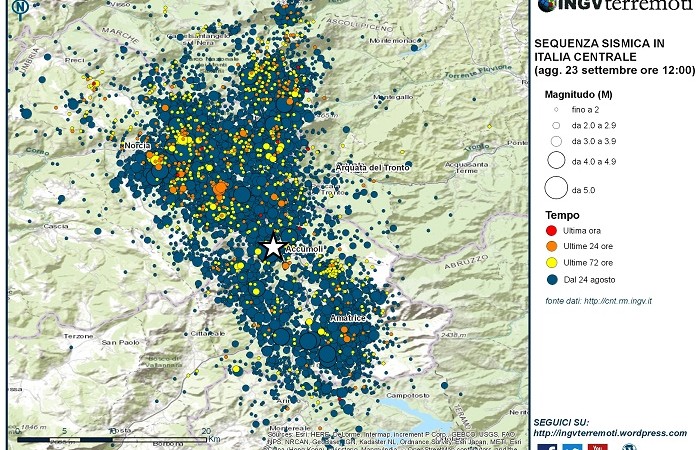Click the red 'Ultima ora' legend dot
700x450 pixels.
[554, 231]
